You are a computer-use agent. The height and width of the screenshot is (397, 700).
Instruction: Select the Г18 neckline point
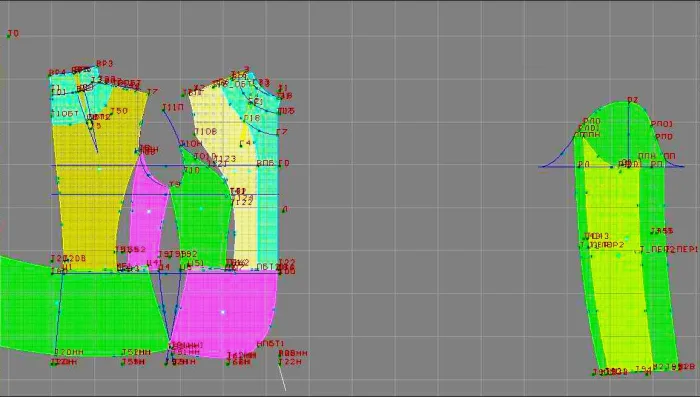pos(251,118)
